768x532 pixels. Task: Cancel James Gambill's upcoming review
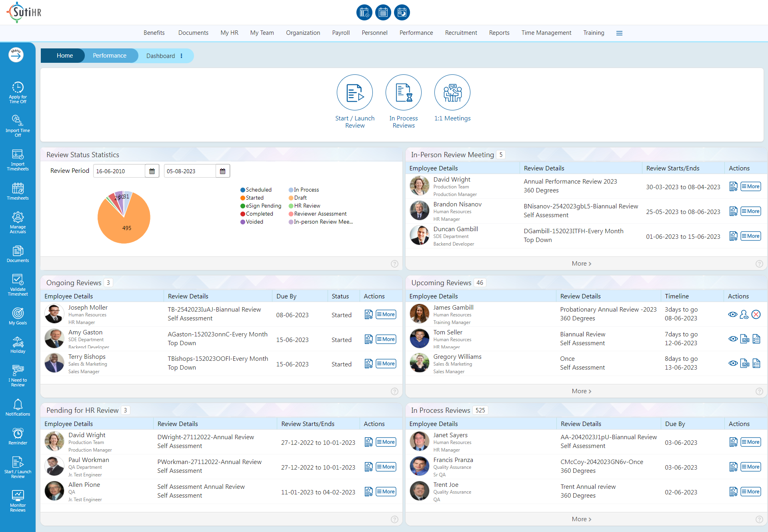756,314
